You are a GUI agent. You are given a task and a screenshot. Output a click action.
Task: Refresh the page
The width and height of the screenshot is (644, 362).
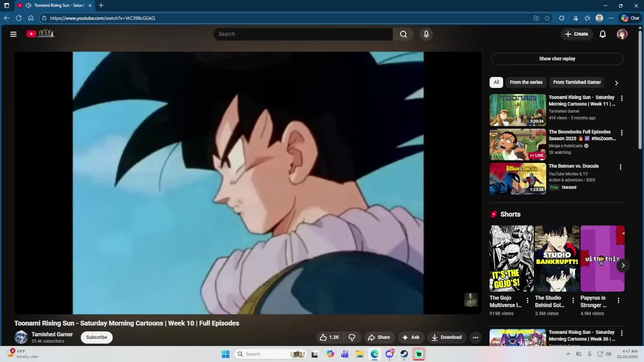coord(19,18)
